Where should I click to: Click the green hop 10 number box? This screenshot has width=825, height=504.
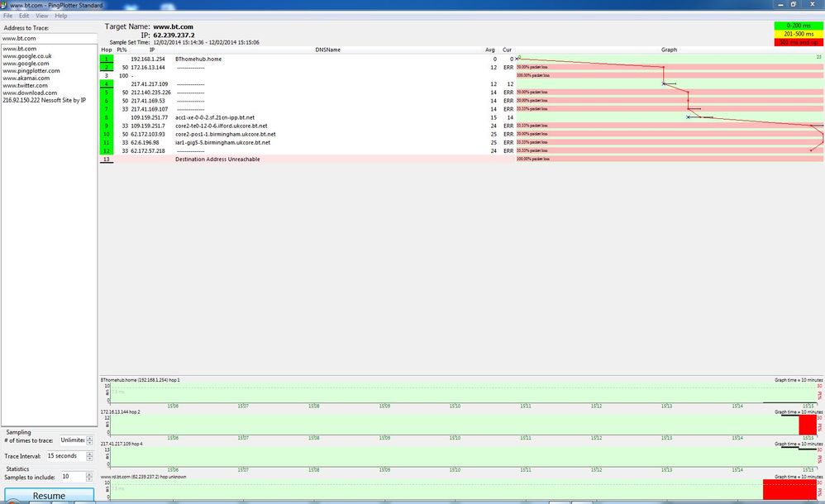click(x=107, y=134)
